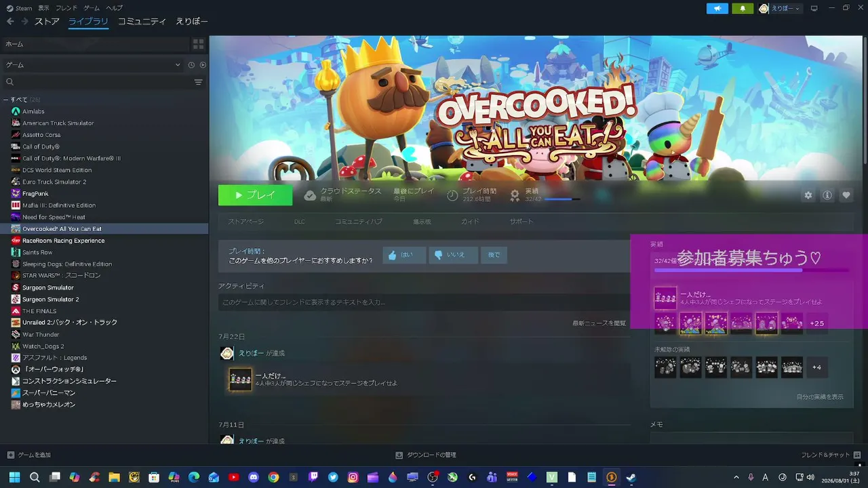This screenshot has height=488, width=868.
Task: Open the speaker volume icon in system tray
Action: click(x=810, y=477)
